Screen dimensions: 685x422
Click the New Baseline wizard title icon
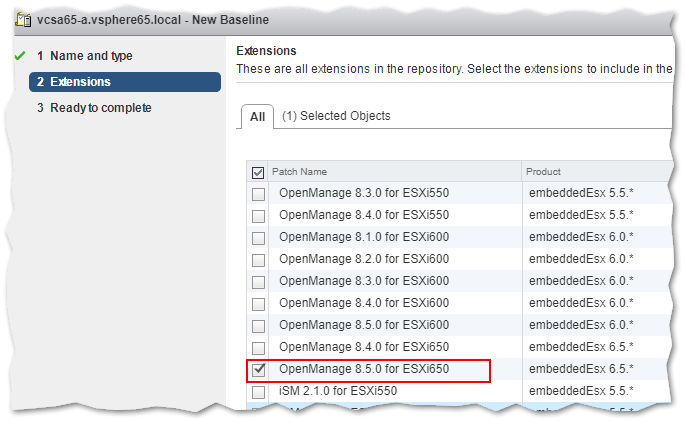click(23, 20)
